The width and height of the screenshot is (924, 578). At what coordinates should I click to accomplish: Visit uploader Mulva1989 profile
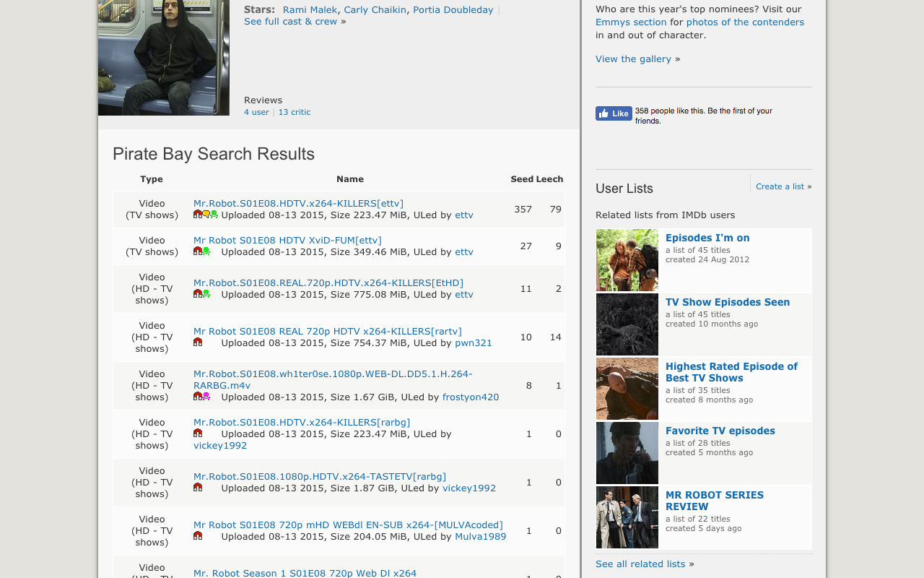481,536
